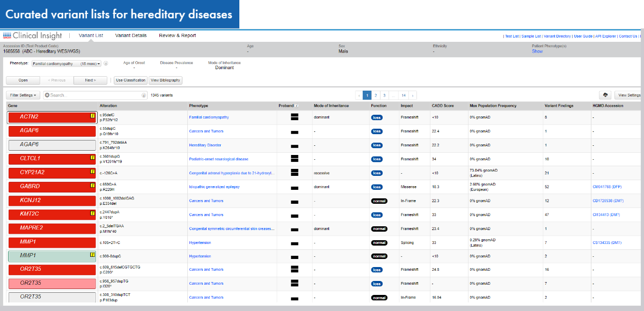Click the proband zygosity icon in CLTCL1 row

[x=295, y=159]
